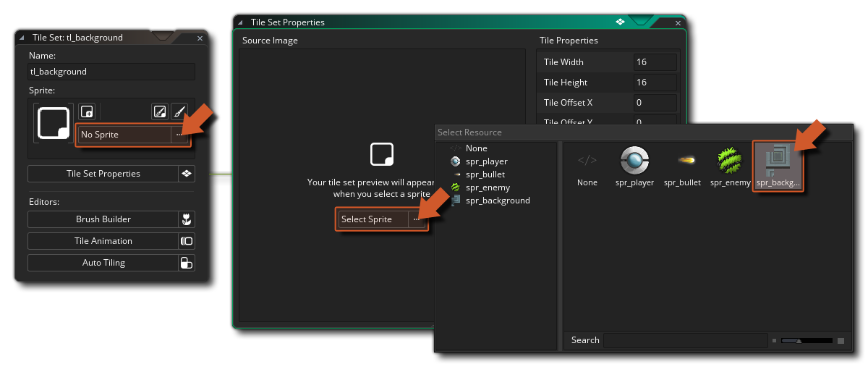
Task: Click the Search field in Select Resource
Action: click(x=685, y=340)
